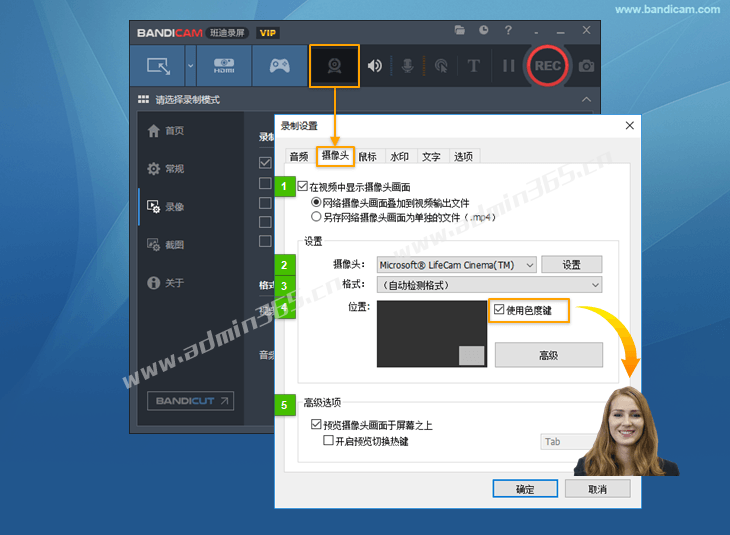Toggle checked checkbox in Bandicam main window

[x=265, y=163]
